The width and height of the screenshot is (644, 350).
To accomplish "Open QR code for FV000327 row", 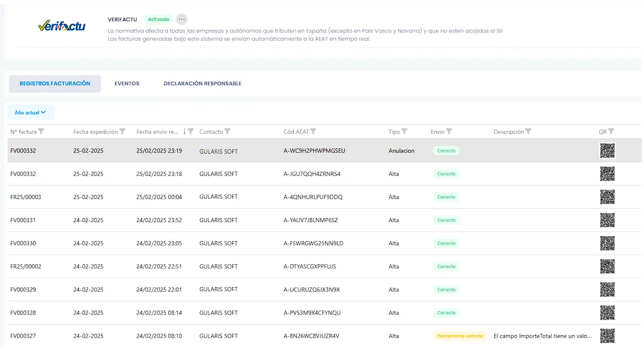I will tap(607, 336).
